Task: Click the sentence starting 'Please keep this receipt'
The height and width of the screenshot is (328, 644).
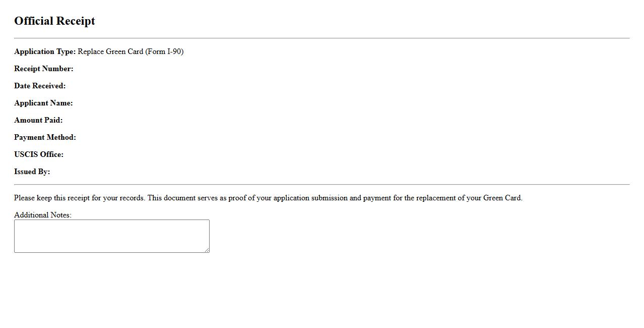Action: [80, 198]
